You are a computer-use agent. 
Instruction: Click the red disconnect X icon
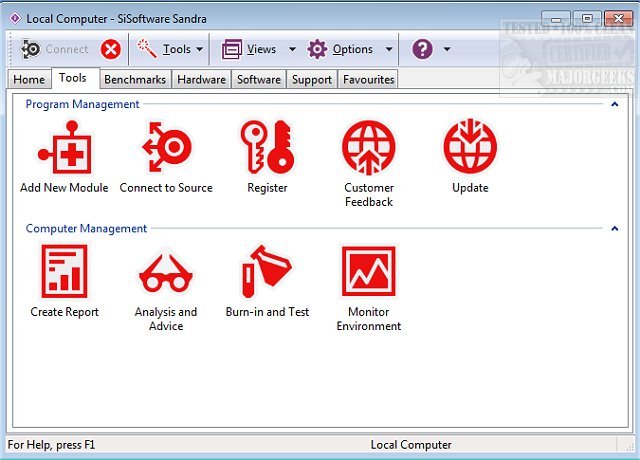coord(111,49)
